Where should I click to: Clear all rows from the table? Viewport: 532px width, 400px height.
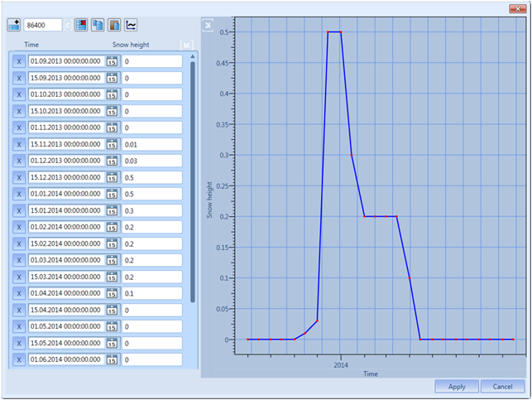point(81,25)
